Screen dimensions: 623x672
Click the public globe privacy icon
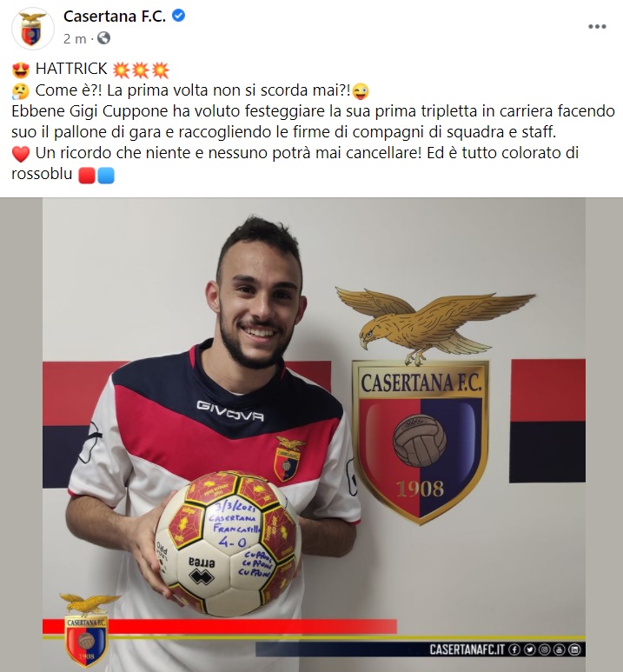coord(103,38)
